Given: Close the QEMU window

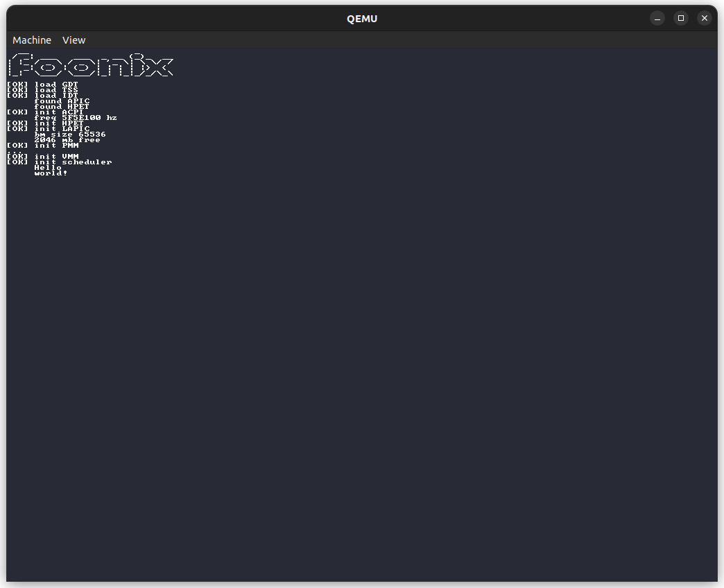Looking at the screenshot, I should 705,18.
